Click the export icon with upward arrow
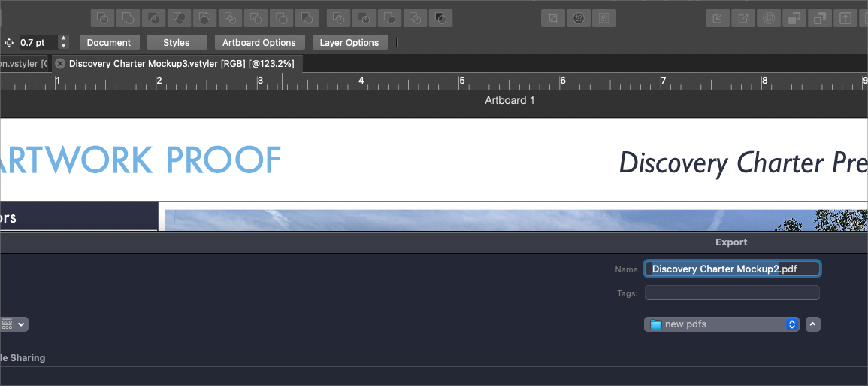 click(845, 18)
